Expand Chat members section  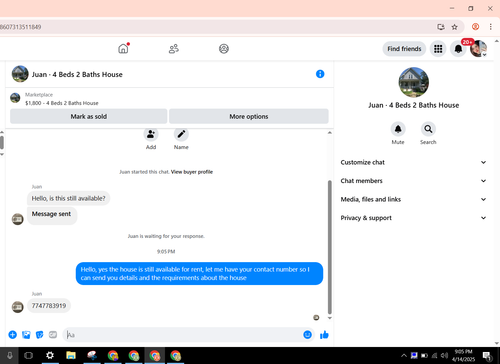tap(413, 181)
